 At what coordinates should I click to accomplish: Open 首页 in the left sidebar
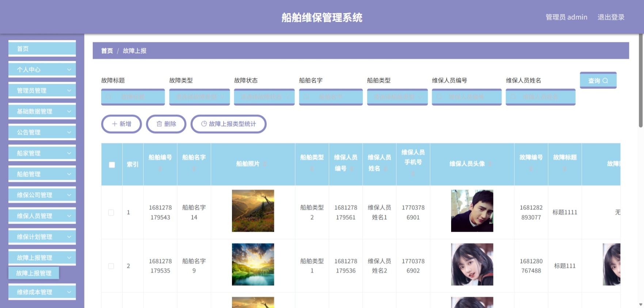pos(42,49)
